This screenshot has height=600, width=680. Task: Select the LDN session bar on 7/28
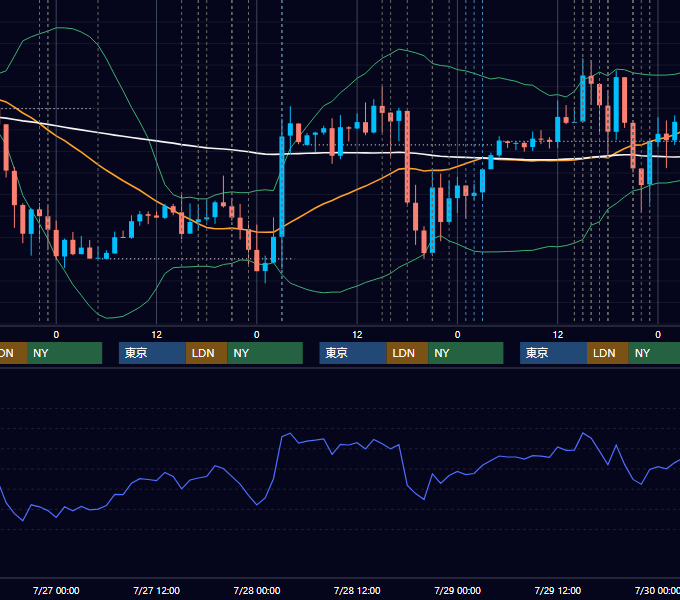coord(407,353)
